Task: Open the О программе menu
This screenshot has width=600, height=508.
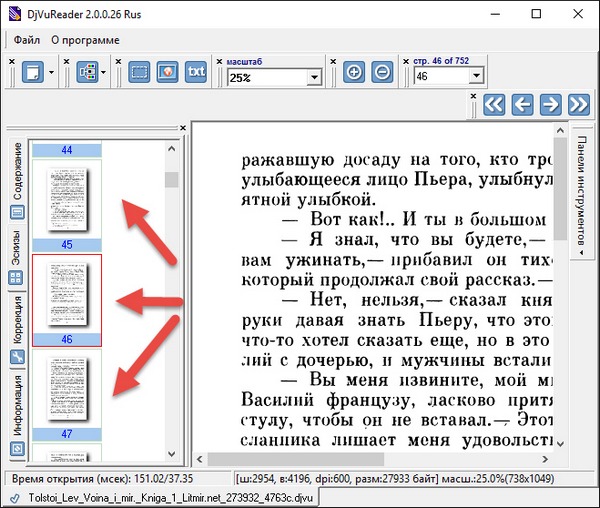Action: 85,40
